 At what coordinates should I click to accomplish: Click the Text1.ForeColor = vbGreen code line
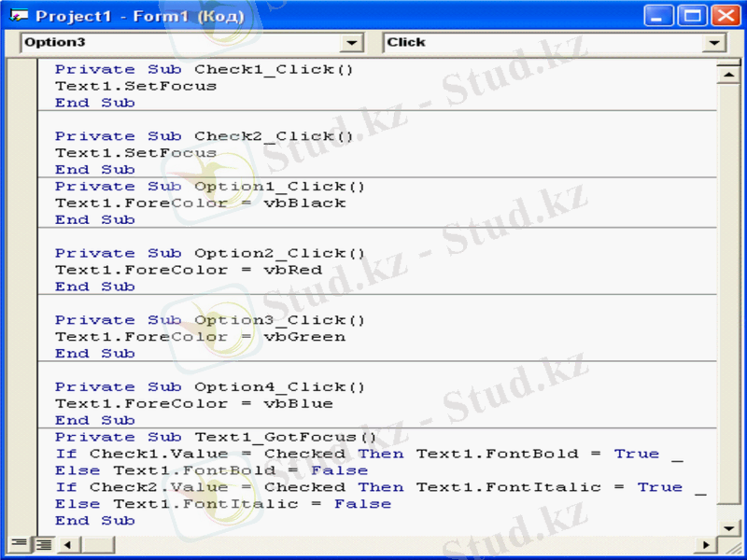pos(200,337)
